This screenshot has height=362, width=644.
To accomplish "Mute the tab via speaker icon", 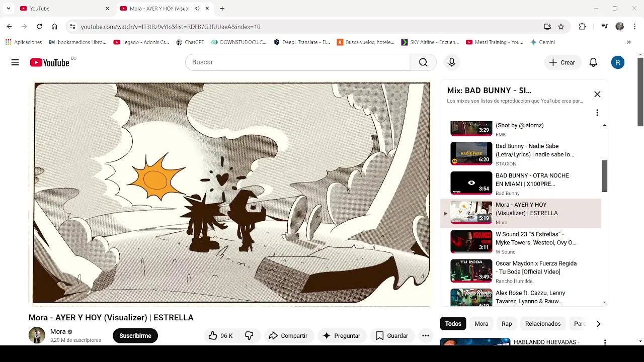I will [197, 9].
